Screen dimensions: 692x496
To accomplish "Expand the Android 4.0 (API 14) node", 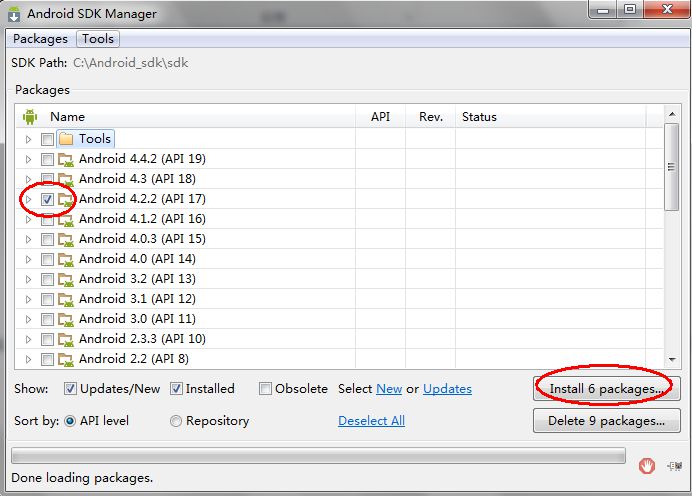I will coord(28,259).
